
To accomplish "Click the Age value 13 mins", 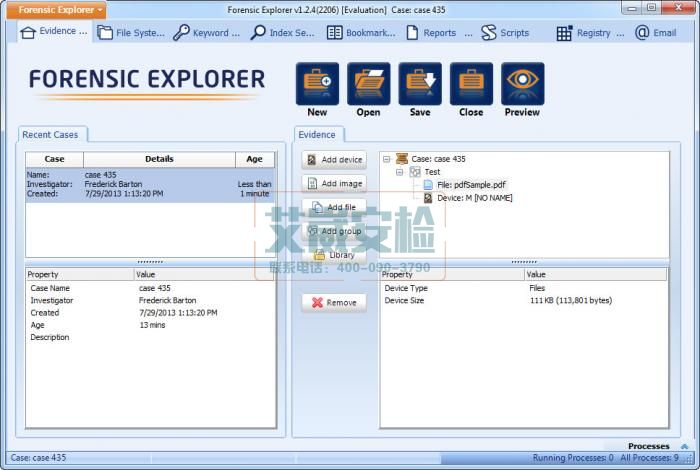I will click(x=152, y=325).
